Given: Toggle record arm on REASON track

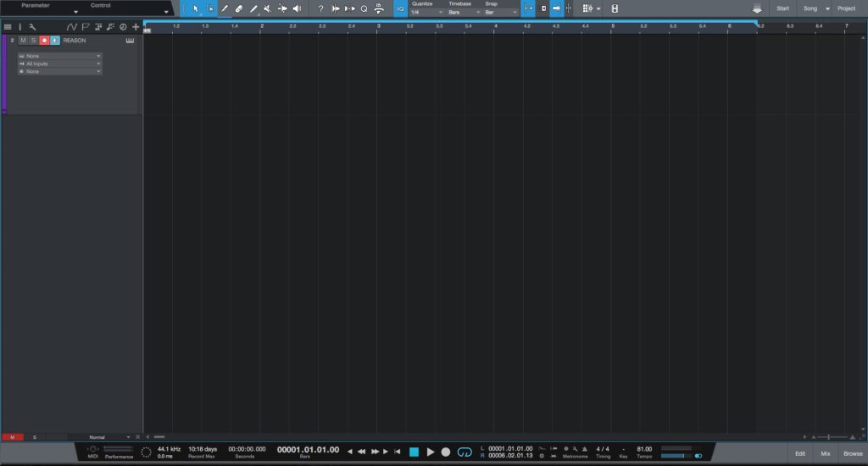Looking at the screenshot, I should pyautogui.click(x=44, y=41).
